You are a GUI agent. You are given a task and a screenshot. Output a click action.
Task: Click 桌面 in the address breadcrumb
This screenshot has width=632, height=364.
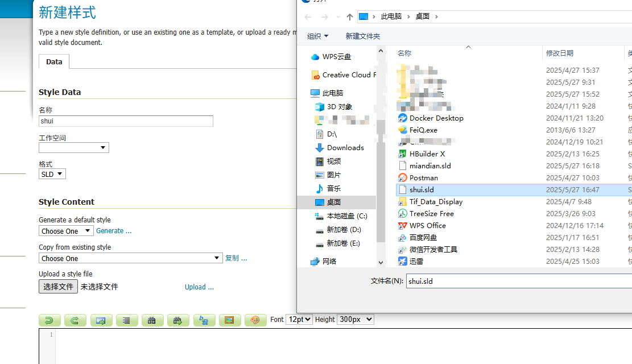(423, 16)
